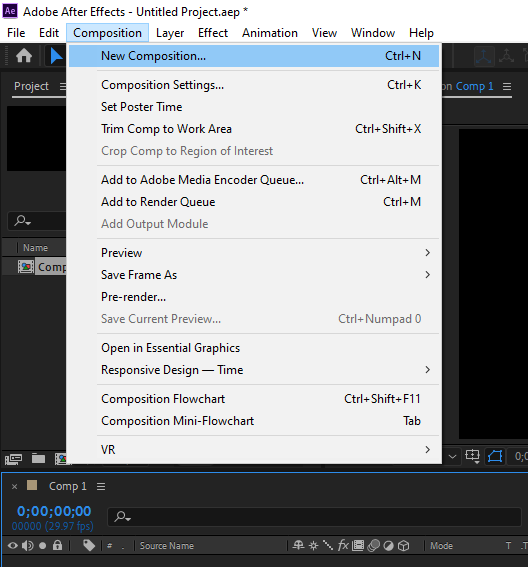
Task: Click the Comp 1 tab label color swatch
Action: coord(32,485)
